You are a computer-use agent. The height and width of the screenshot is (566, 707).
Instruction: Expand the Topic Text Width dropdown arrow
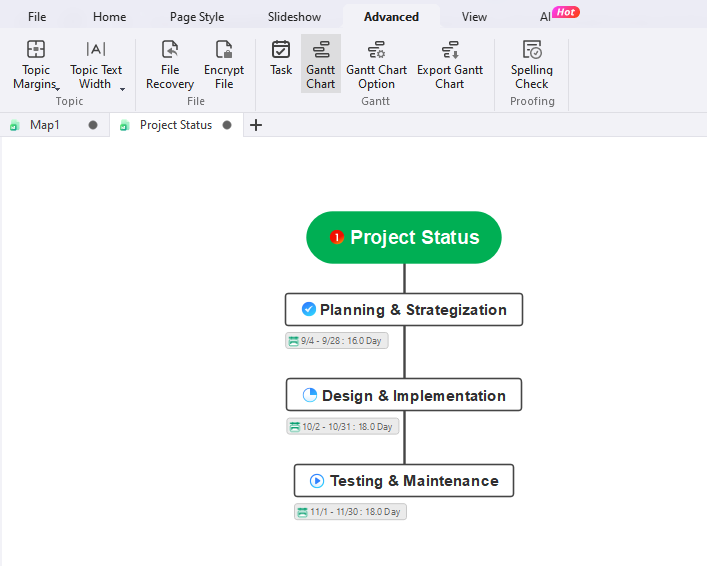(x=122, y=89)
